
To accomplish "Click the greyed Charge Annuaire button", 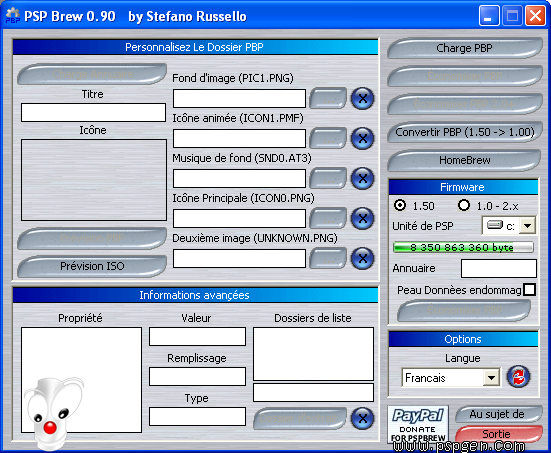I will (x=92, y=74).
